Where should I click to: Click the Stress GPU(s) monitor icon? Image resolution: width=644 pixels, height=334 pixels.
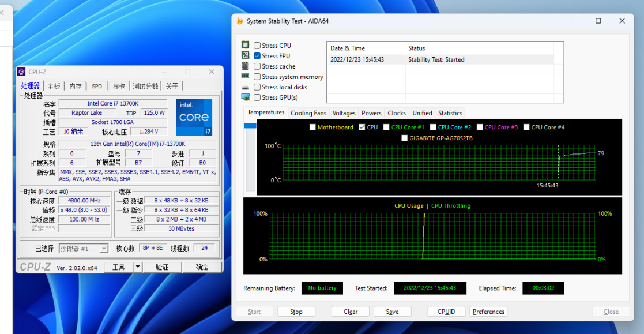click(x=245, y=97)
